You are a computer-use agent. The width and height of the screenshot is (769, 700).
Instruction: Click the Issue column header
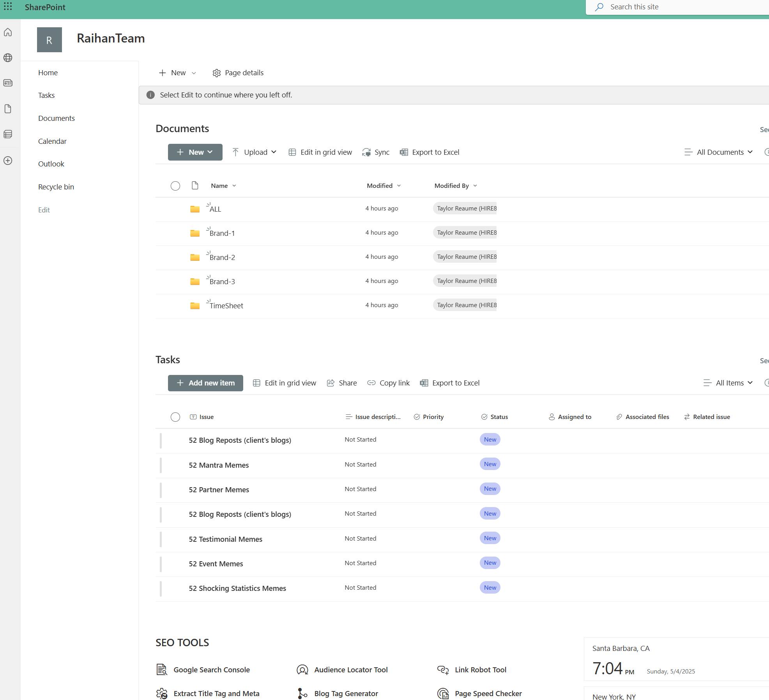[202, 417]
